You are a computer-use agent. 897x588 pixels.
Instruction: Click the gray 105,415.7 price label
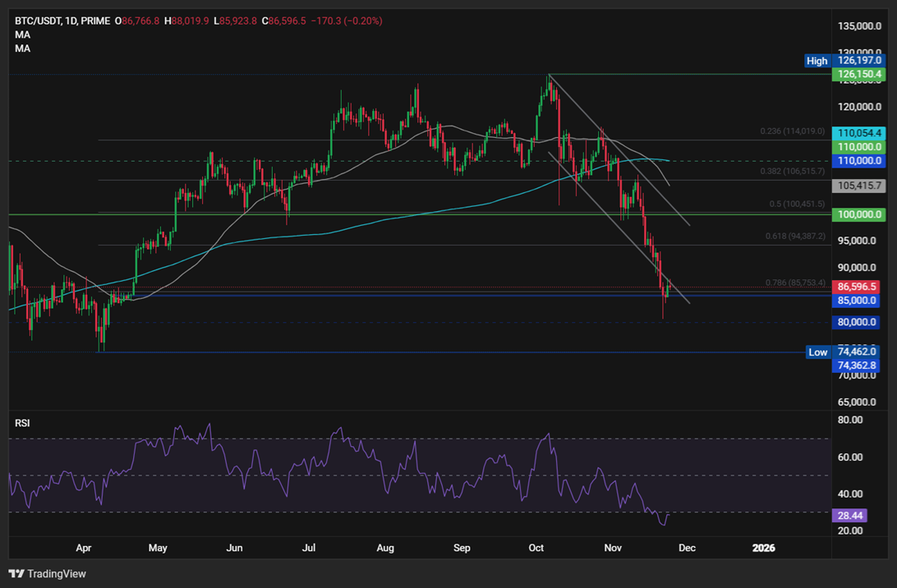point(857,186)
